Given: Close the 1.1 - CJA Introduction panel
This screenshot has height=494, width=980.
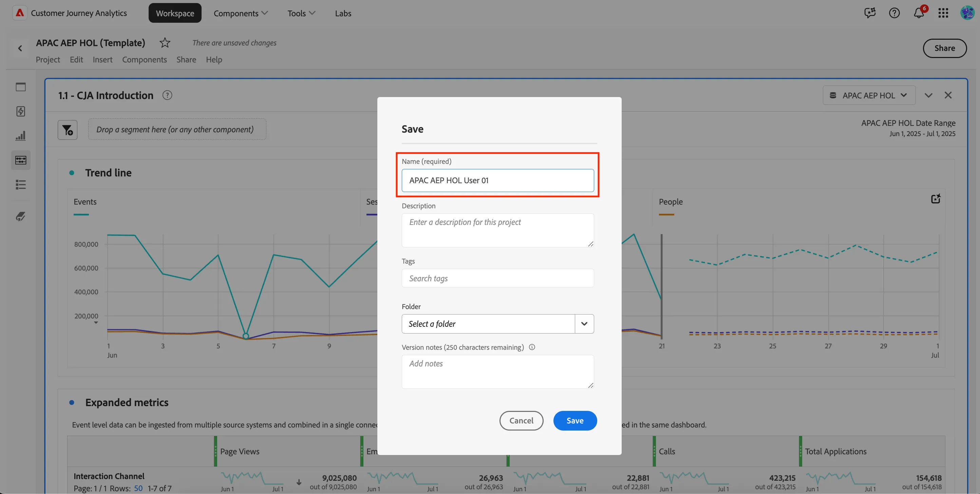Looking at the screenshot, I should pyautogui.click(x=948, y=95).
